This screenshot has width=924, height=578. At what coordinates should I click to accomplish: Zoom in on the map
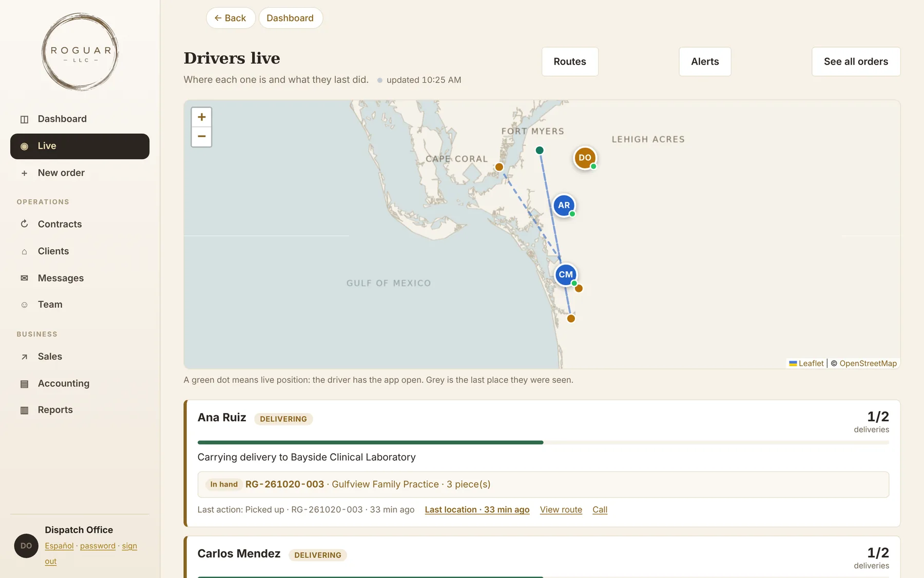point(201,117)
